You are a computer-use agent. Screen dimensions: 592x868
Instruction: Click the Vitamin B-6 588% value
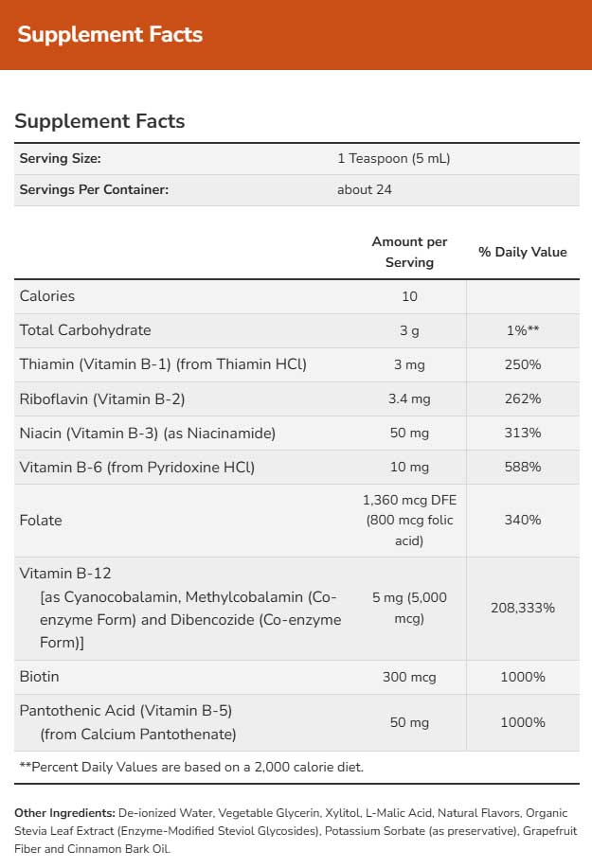coord(523,468)
